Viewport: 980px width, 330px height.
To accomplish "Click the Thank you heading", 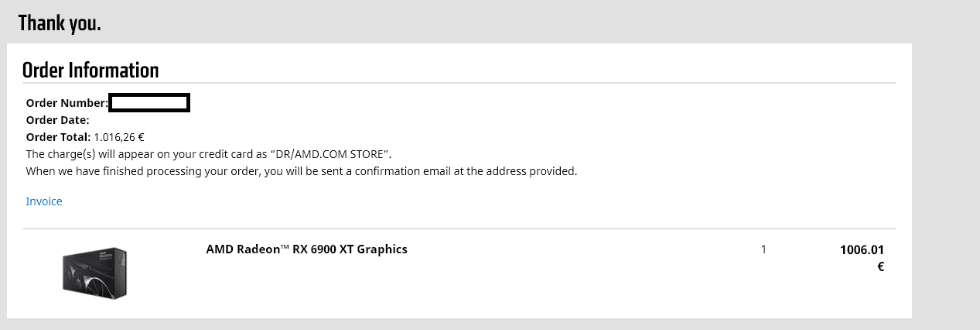I will 60,23.
